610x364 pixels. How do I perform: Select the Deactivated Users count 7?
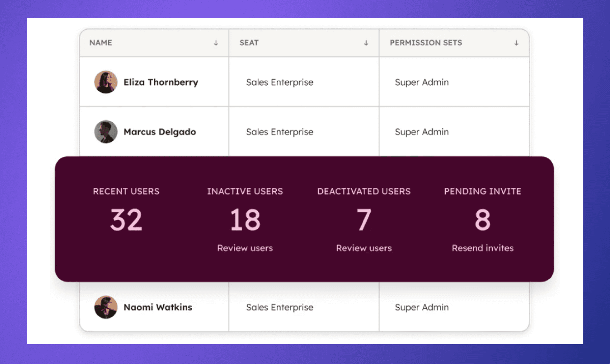pyautogui.click(x=363, y=219)
